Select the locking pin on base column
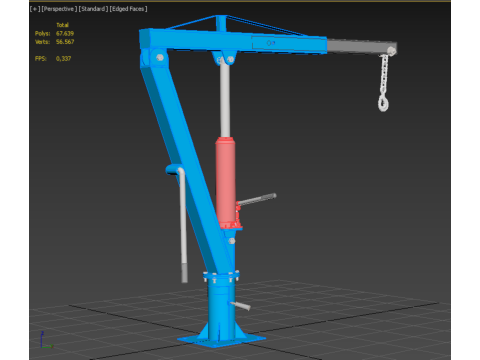Viewport: 480px width, 360px height. point(240,305)
